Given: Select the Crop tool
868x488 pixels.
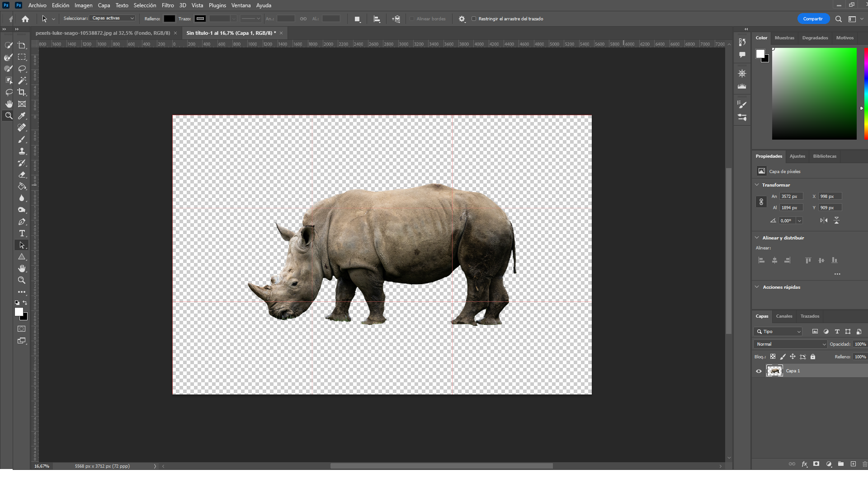Looking at the screenshot, I should (x=22, y=92).
